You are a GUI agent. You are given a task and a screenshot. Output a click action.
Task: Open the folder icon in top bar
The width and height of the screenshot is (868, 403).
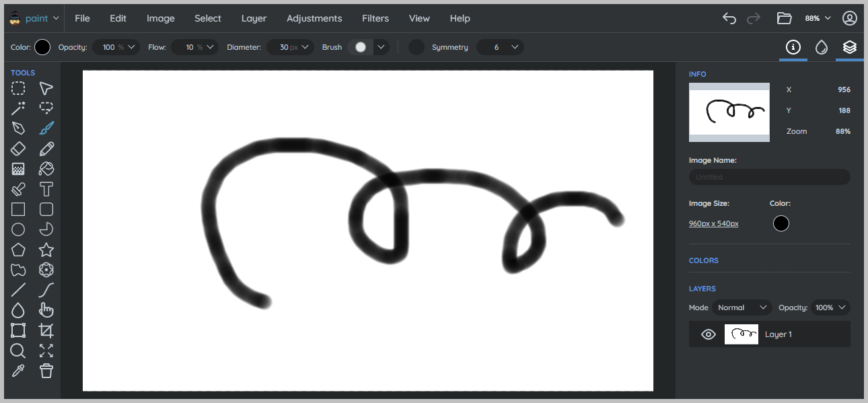point(784,18)
